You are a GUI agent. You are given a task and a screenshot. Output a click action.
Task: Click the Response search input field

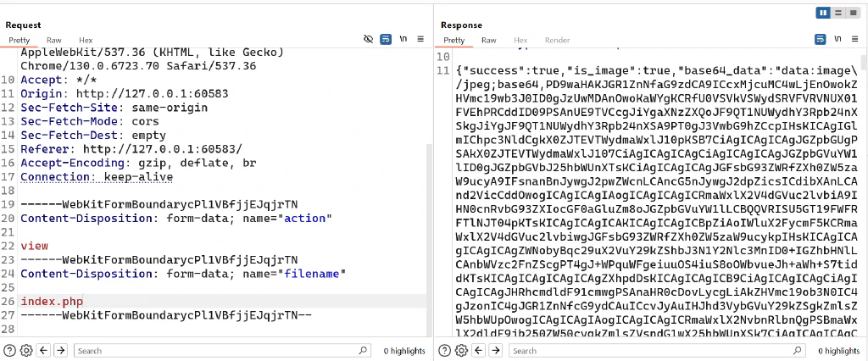657,351
